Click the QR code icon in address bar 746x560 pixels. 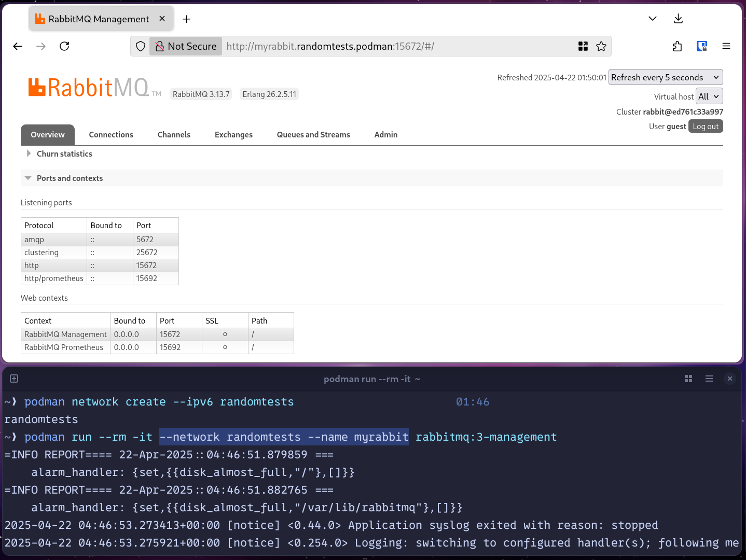(x=583, y=46)
